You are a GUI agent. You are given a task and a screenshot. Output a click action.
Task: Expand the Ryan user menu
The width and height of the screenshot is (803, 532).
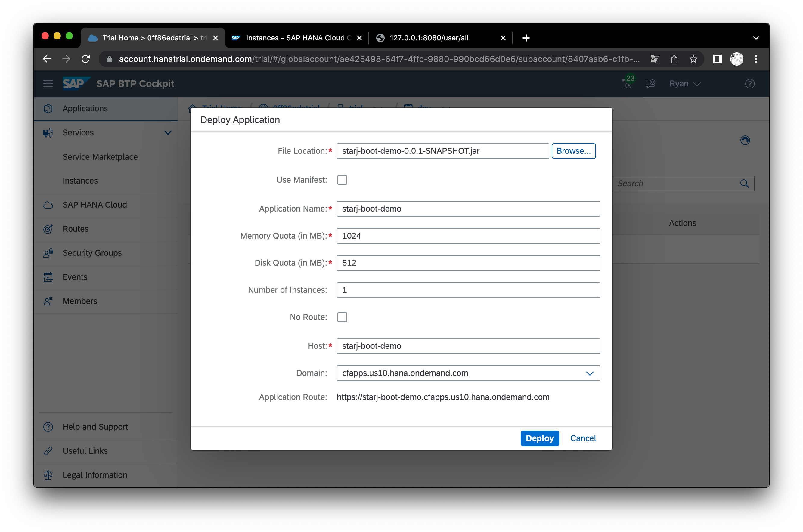pyautogui.click(x=684, y=83)
